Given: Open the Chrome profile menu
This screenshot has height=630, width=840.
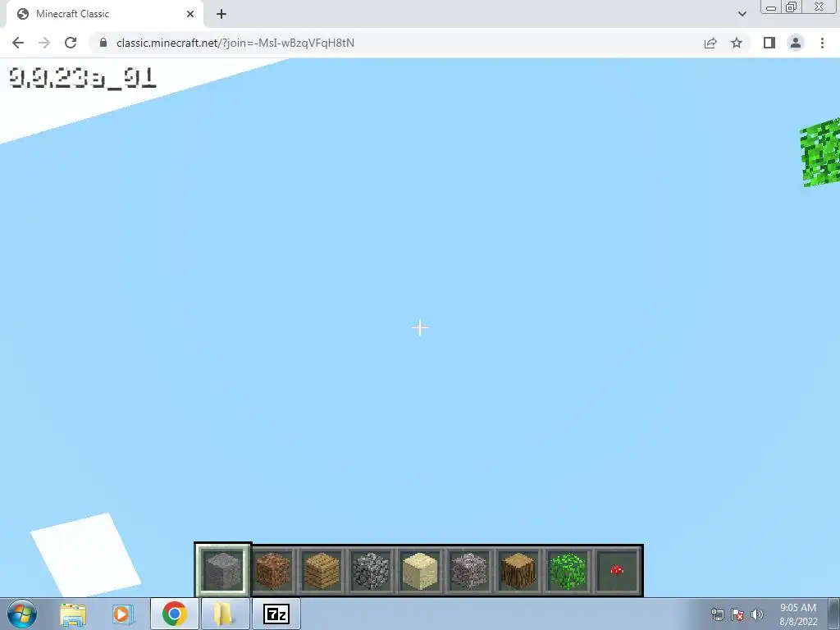Looking at the screenshot, I should 796,43.
